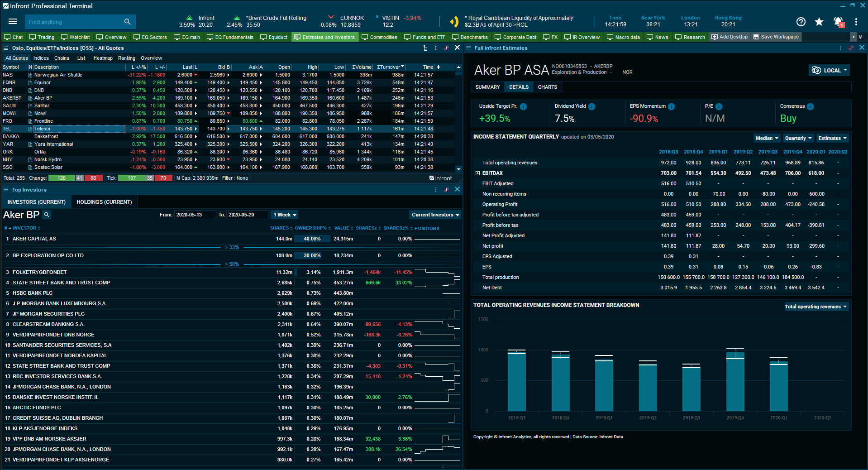Open Full Infront Estimates three-dot options
The height and width of the screenshot is (470, 868).
840,48
